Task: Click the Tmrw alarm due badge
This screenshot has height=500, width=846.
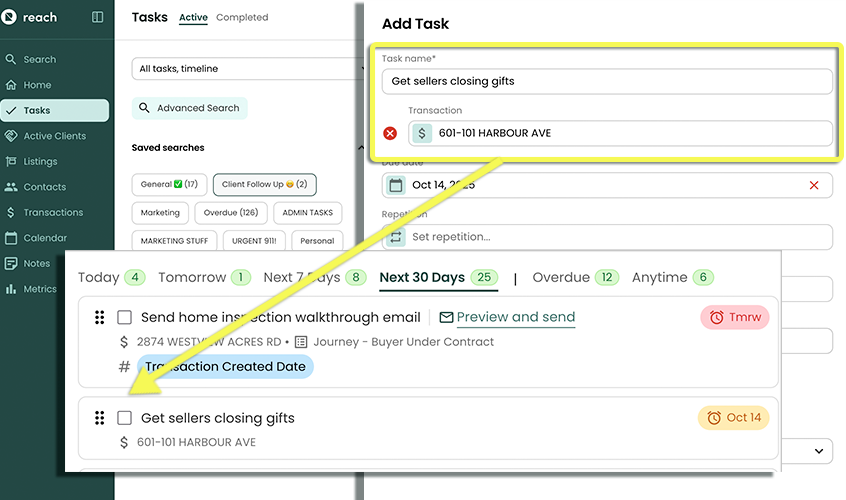Action: (735, 317)
